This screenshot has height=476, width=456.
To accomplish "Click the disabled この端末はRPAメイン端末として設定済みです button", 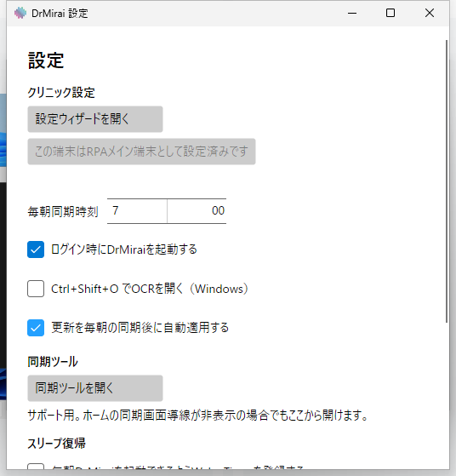I will click(141, 152).
